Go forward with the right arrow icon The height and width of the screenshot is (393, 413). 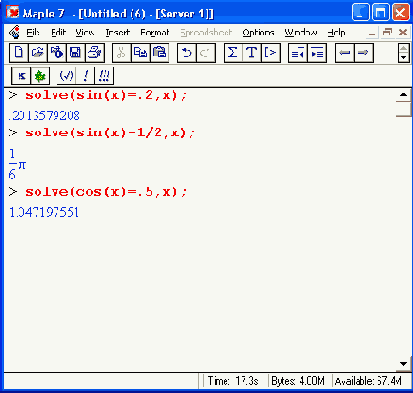pos(364,53)
